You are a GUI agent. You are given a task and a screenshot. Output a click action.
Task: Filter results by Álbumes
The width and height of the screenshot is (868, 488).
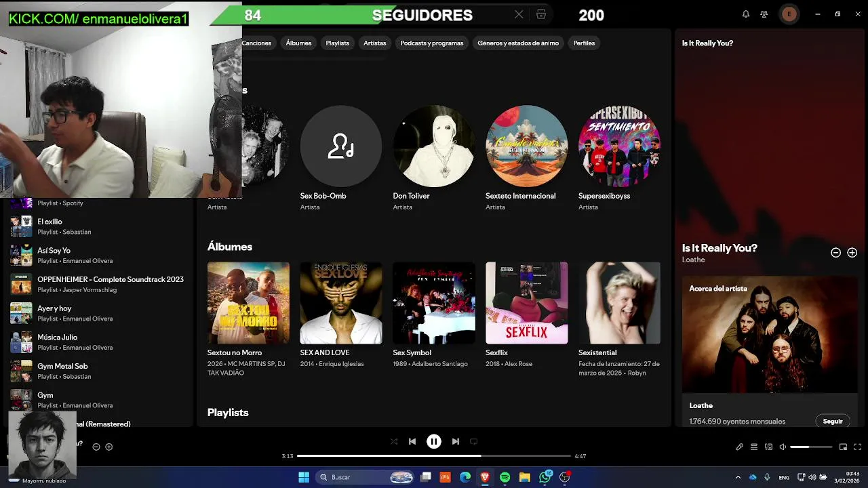click(x=298, y=43)
